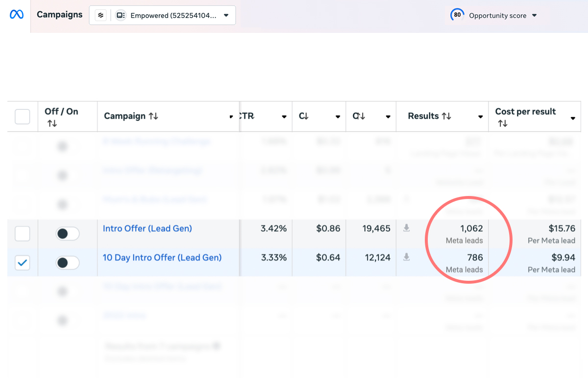The height and width of the screenshot is (392, 588).
Task: Download leads for 10 Day Intro Offer
Action: coord(406,257)
